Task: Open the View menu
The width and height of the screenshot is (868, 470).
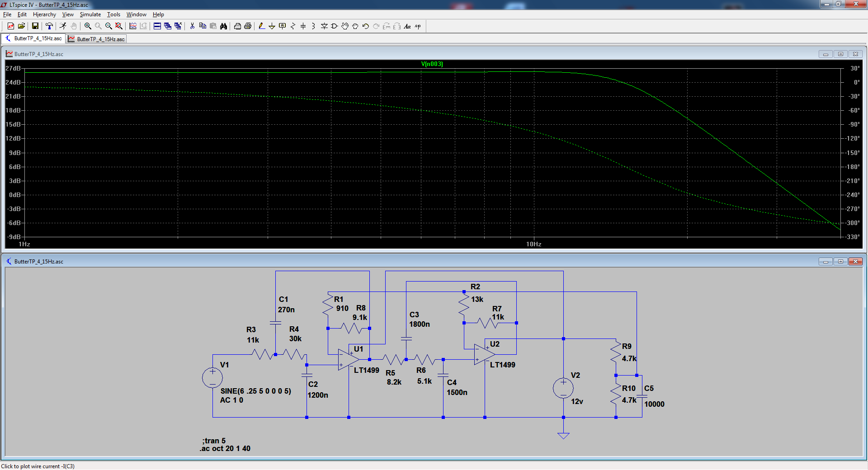Action: (x=68, y=14)
